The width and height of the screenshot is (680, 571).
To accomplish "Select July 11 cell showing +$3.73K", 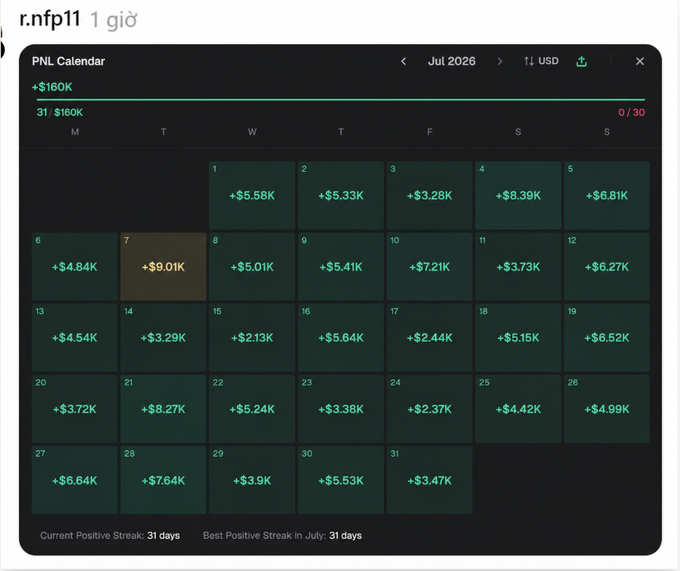I will coord(518,266).
